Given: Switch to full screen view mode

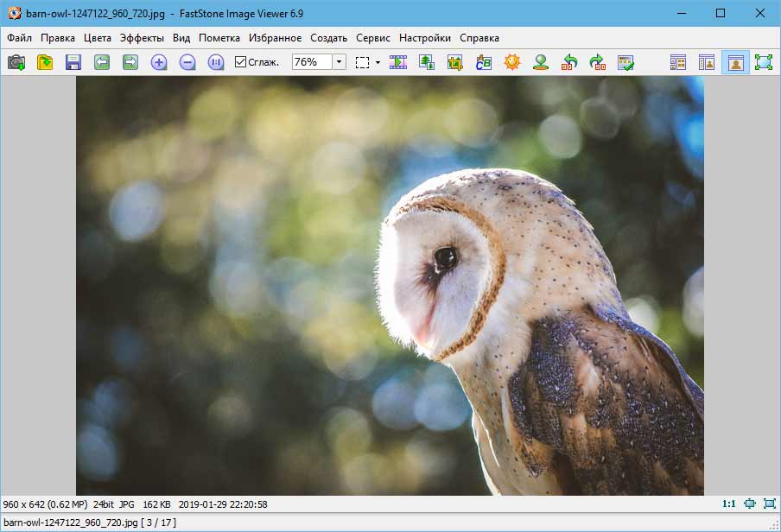Looking at the screenshot, I should click(x=763, y=62).
